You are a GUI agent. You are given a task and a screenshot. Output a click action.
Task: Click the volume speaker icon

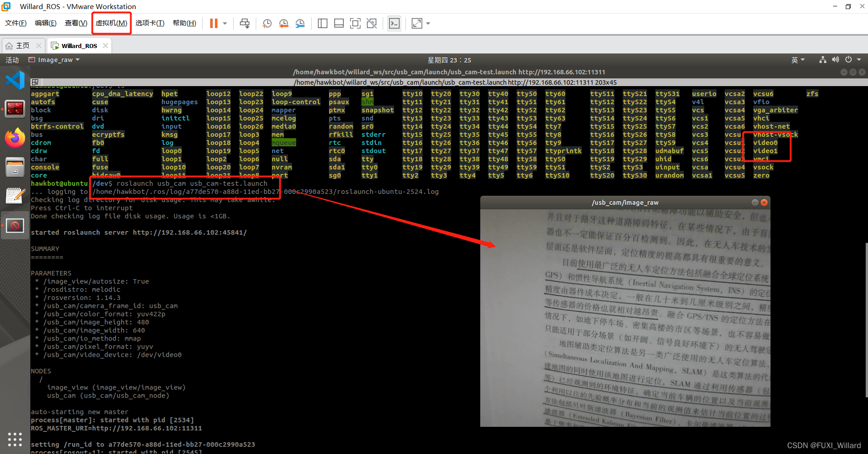[x=835, y=60]
